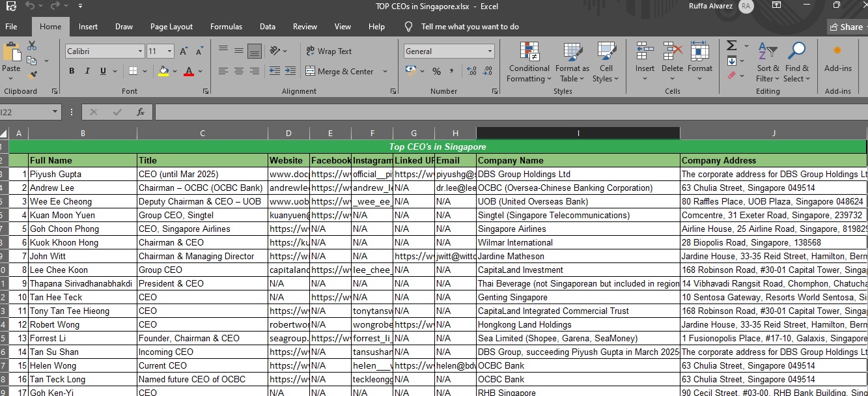Viewport: 868px width, 396px height.
Task: Switch to the Formulas ribbon tab
Action: pos(226,27)
